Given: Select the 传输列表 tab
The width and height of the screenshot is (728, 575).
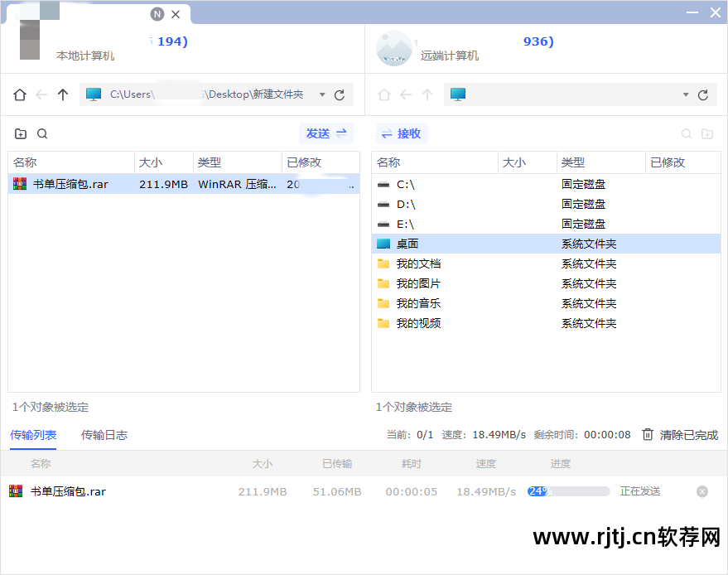Looking at the screenshot, I should (x=33, y=435).
